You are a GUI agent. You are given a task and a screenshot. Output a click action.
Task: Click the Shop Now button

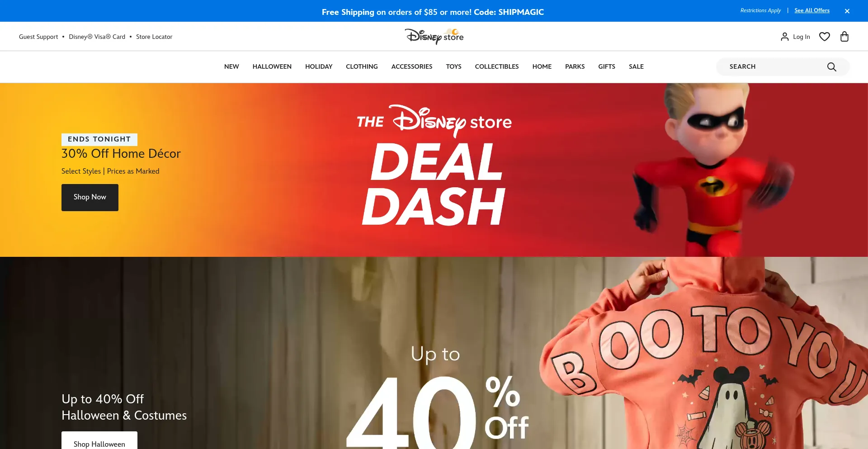[90, 197]
